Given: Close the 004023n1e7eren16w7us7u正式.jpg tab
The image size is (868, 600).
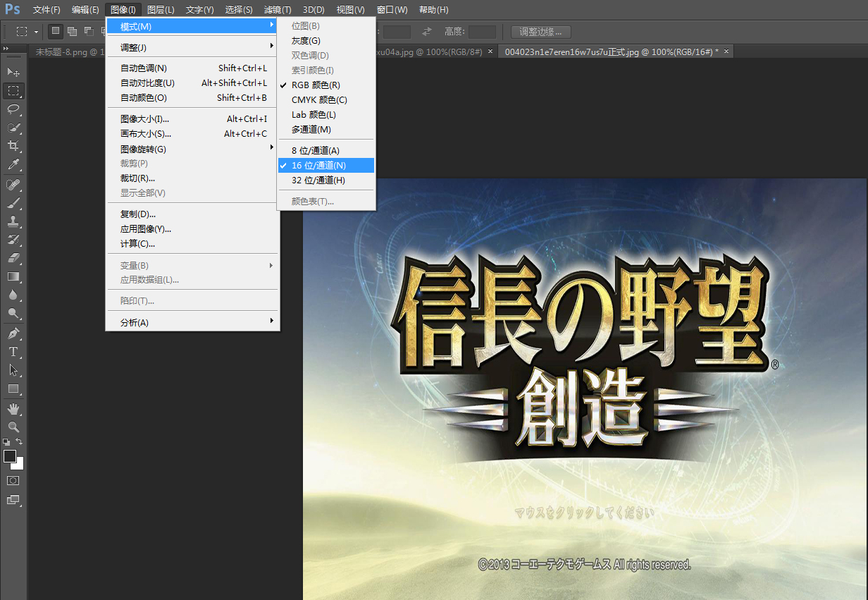Looking at the screenshot, I should (726, 51).
